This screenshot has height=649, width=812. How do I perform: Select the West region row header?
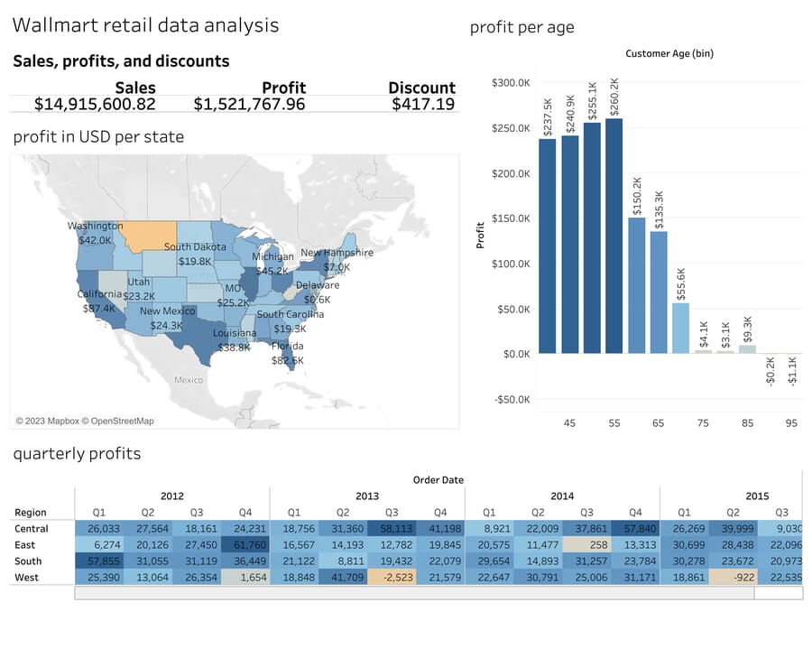(26, 577)
